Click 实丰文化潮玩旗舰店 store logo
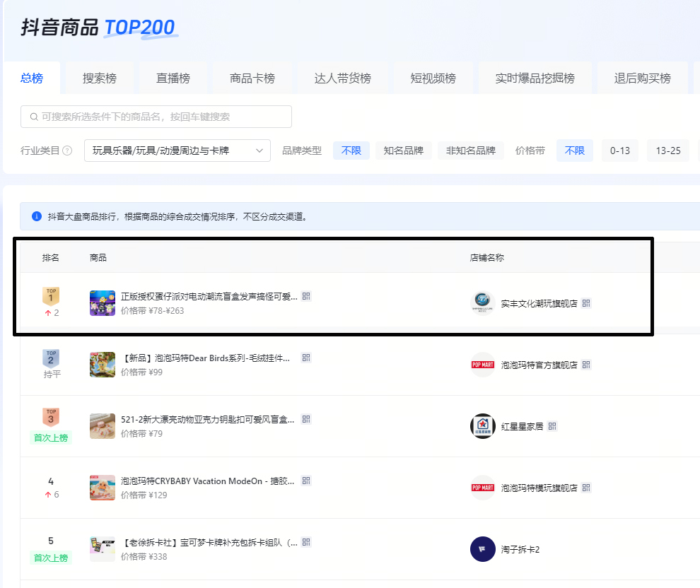This screenshot has width=700, height=588. coord(483,303)
